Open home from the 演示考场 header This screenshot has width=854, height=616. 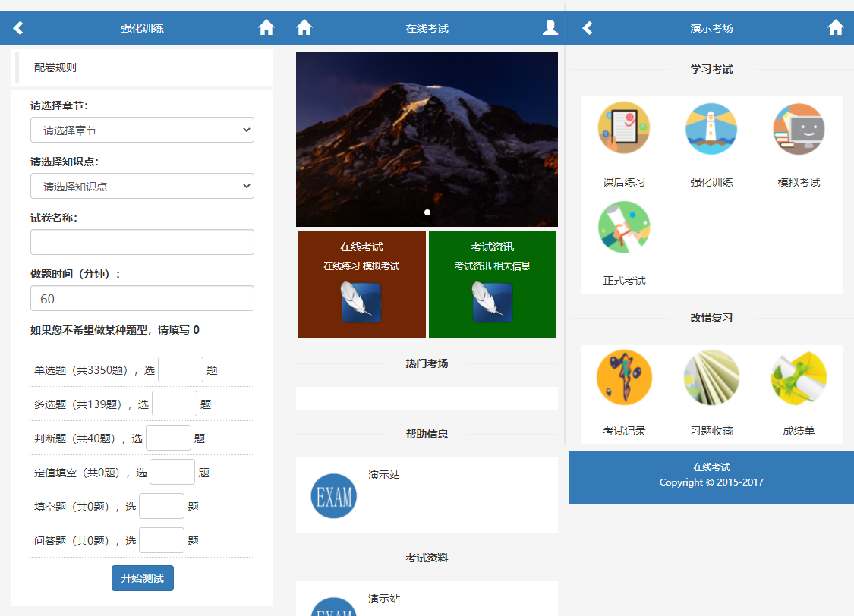[836, 27]
